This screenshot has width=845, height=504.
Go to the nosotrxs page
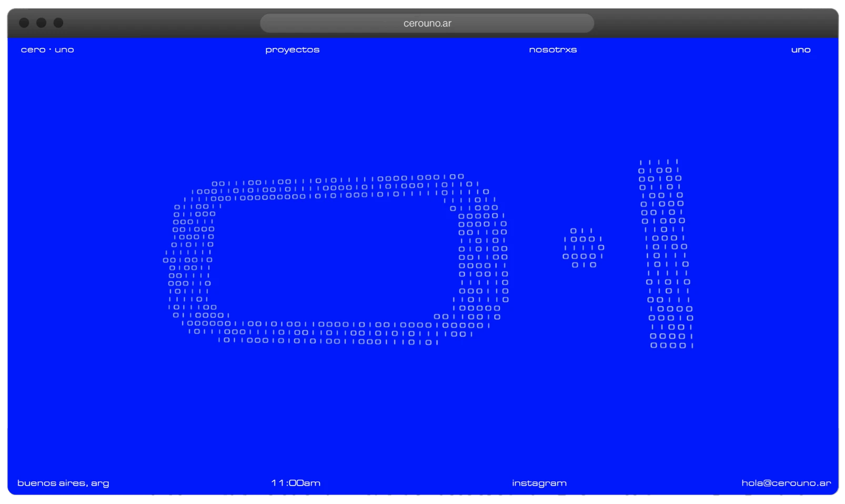[x=552, y=49]
